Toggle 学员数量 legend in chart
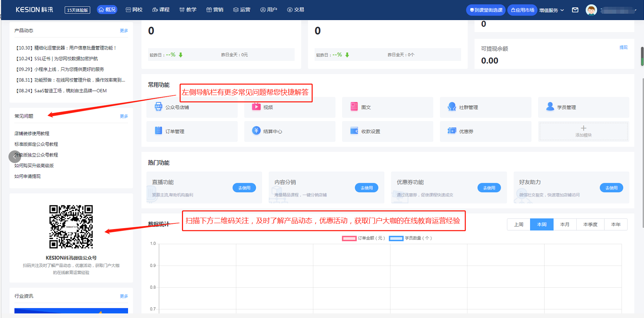 (396, 238)
